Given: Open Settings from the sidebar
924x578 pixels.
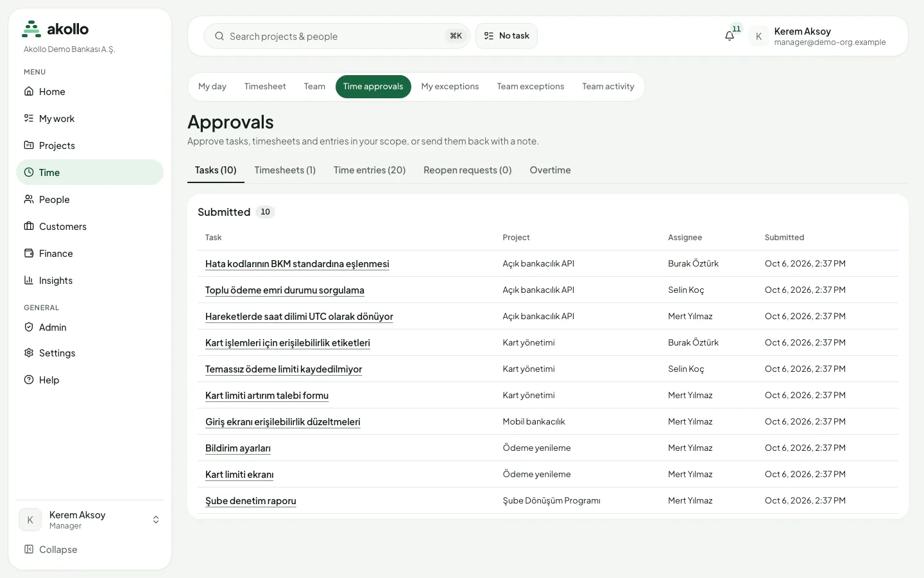Looking at the screenshot, I should coord(90,353).
